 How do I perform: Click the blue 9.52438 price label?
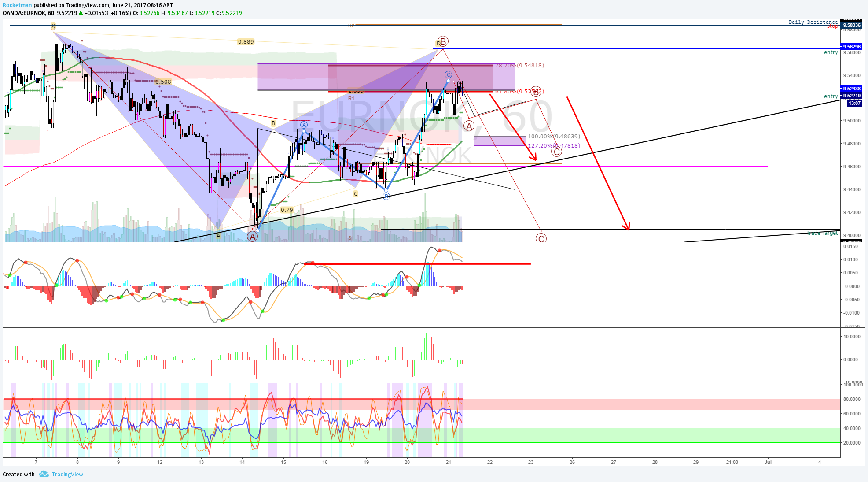pyautogui.click(x=851, y=89)
